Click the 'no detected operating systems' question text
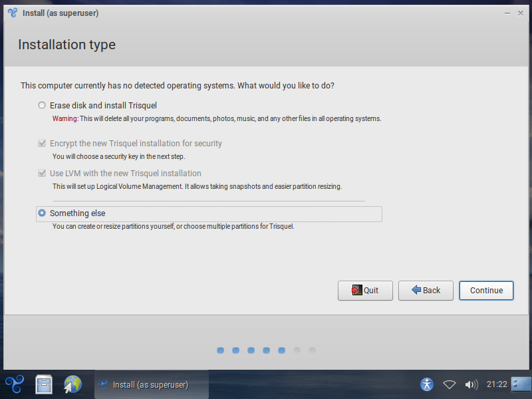 click(x=178, y=86)
